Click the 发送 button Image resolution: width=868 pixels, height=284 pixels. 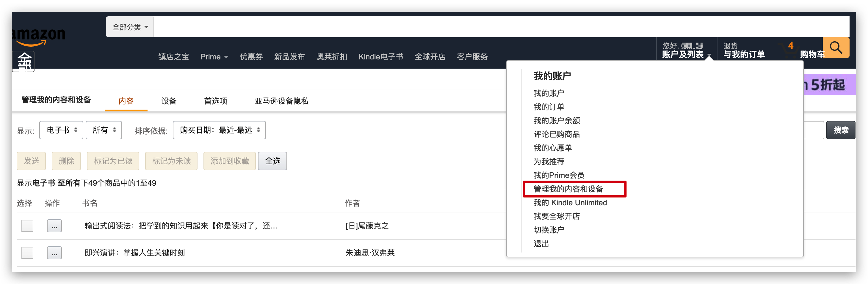tap(32, 161)
